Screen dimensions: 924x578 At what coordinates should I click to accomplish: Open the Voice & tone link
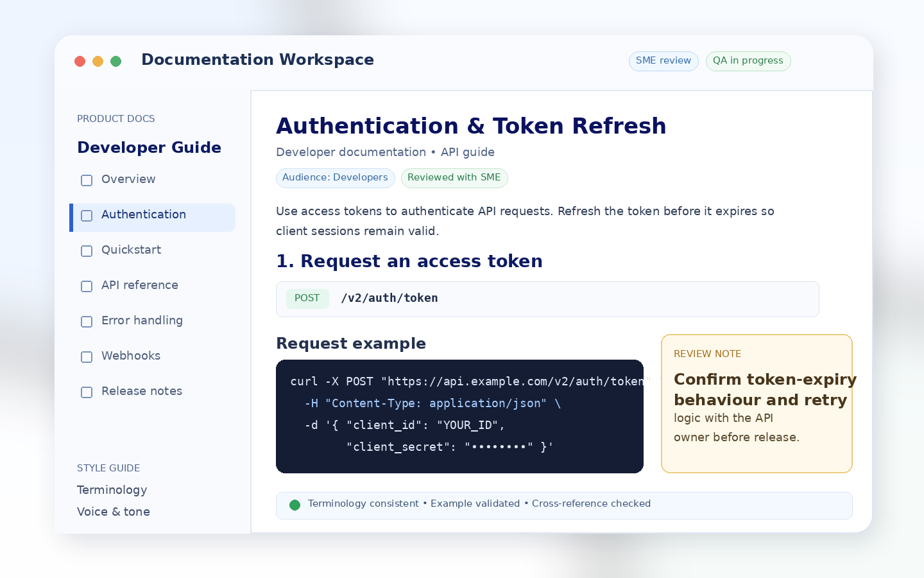click(114, 512)
